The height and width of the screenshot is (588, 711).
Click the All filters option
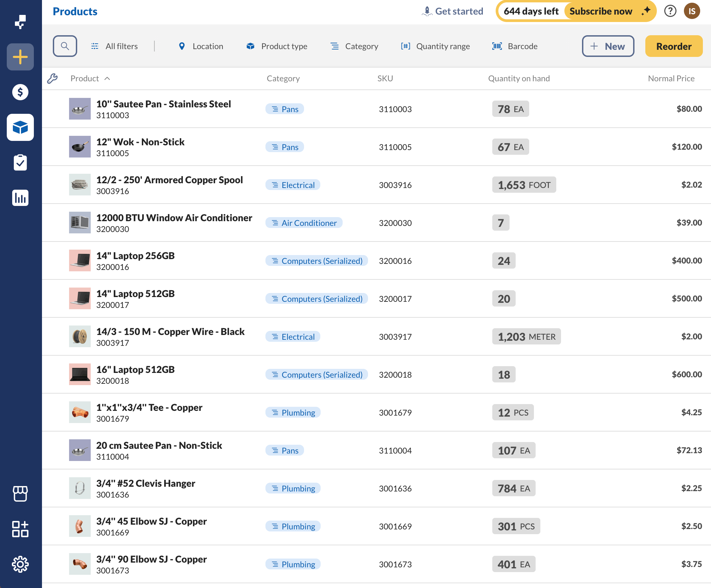point(114,46)
